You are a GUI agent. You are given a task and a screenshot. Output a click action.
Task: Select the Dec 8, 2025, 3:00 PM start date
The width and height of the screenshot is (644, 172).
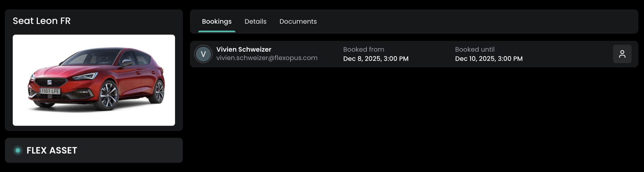point(376,59)
